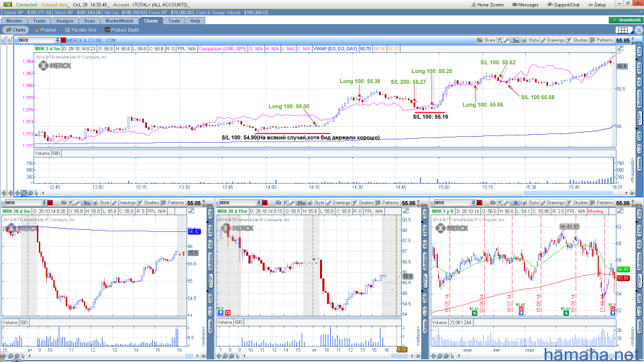Click the red color link box on daily chart
This screenshot has width=644, height=362.
pos(480,202)
